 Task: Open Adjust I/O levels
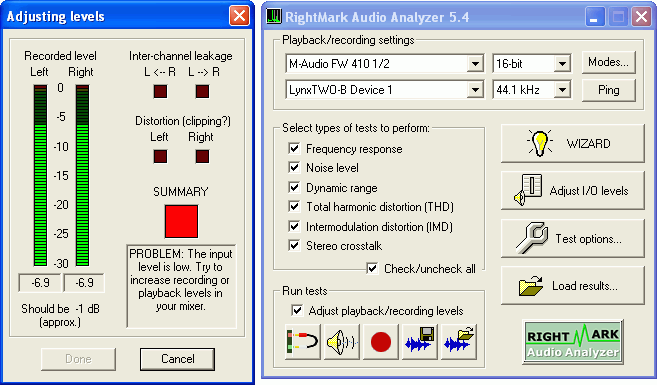click(x=572, y=191)
